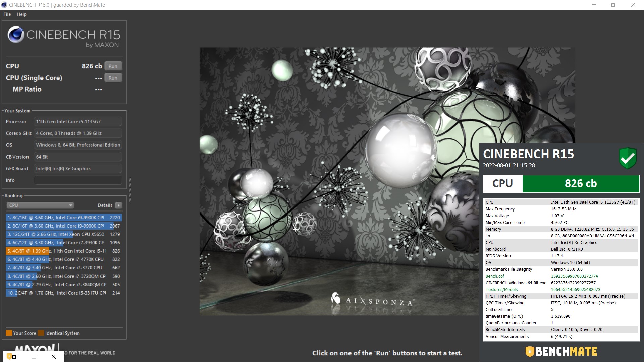
Task: Select ranking entry 2 Core i9-9900K 2067
Action: [64, 226]
